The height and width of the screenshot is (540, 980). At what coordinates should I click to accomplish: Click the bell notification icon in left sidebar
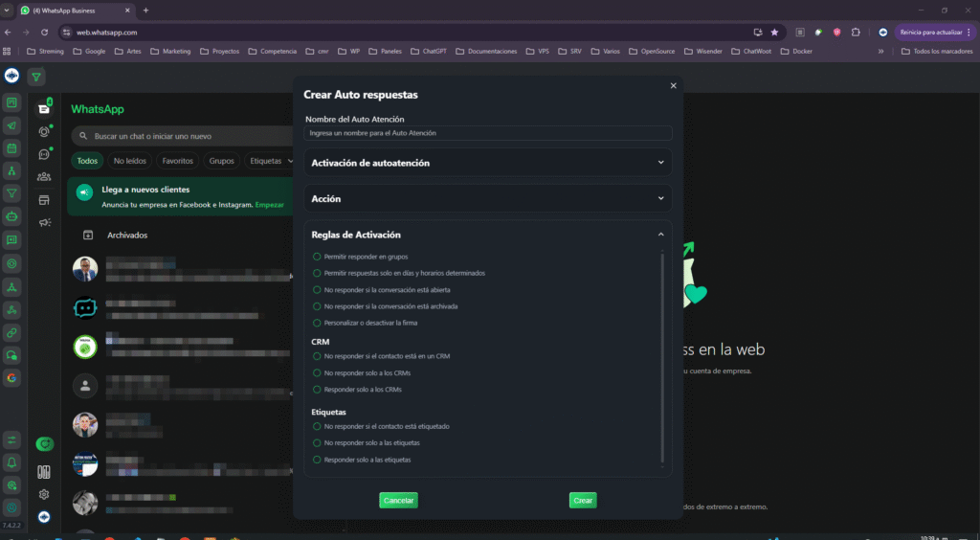(11, 462)
